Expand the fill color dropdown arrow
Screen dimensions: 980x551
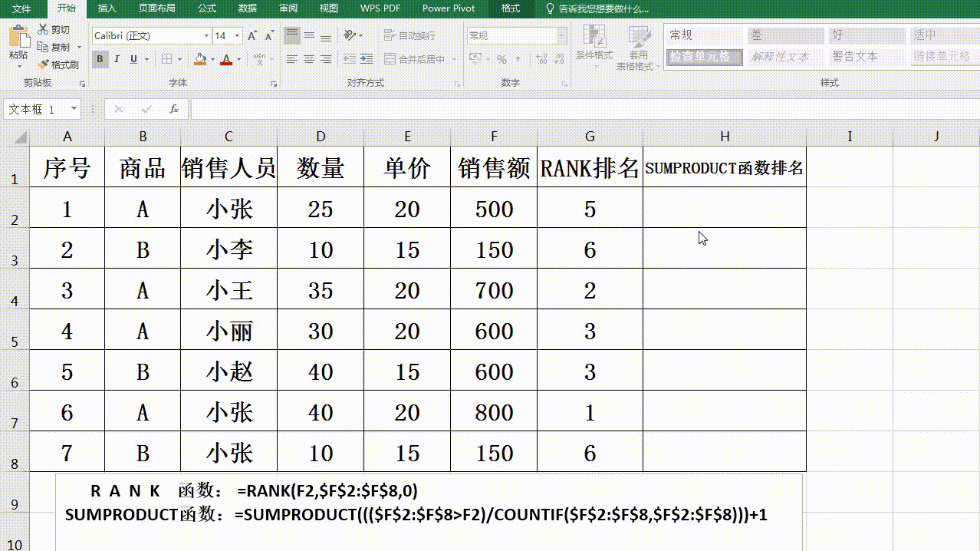(212, 59)
